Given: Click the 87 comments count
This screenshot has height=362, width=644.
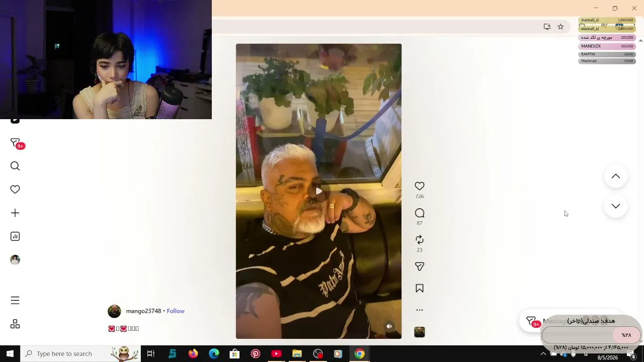Looking at the screenshot, I should pos(420,223).
